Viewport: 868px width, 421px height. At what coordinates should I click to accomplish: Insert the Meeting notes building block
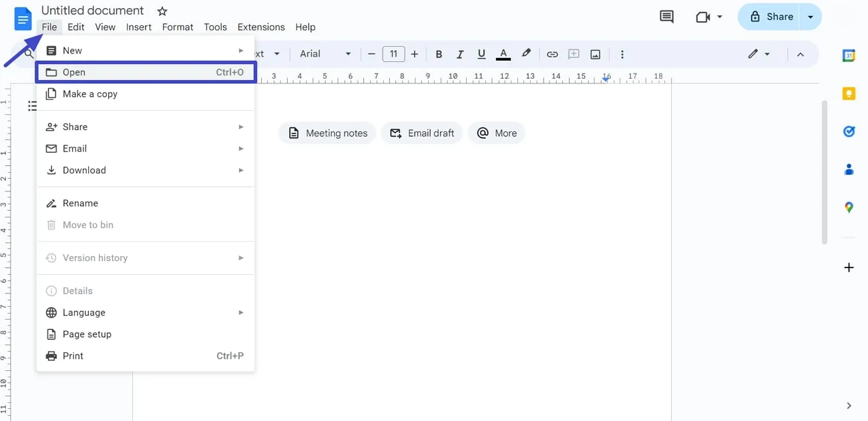coord(327,133)
